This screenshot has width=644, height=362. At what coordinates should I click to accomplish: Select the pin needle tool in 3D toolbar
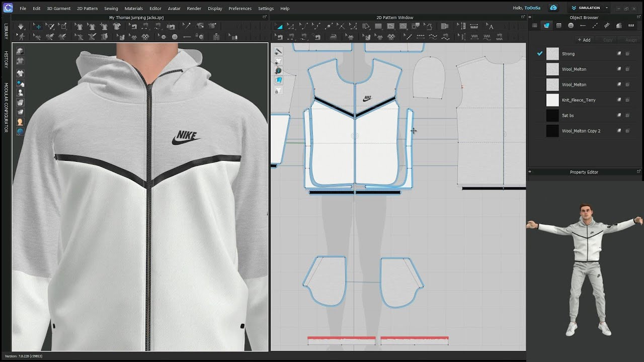187,26
